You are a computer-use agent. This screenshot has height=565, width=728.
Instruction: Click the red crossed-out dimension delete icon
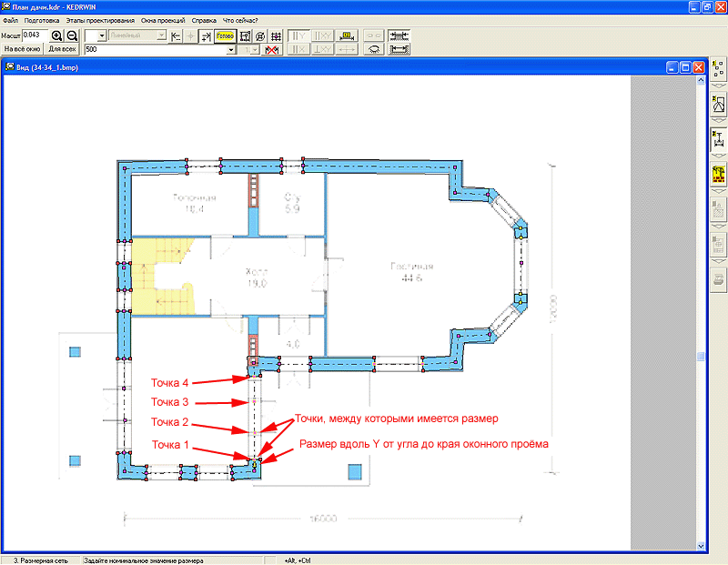click(x=271, y=50)
